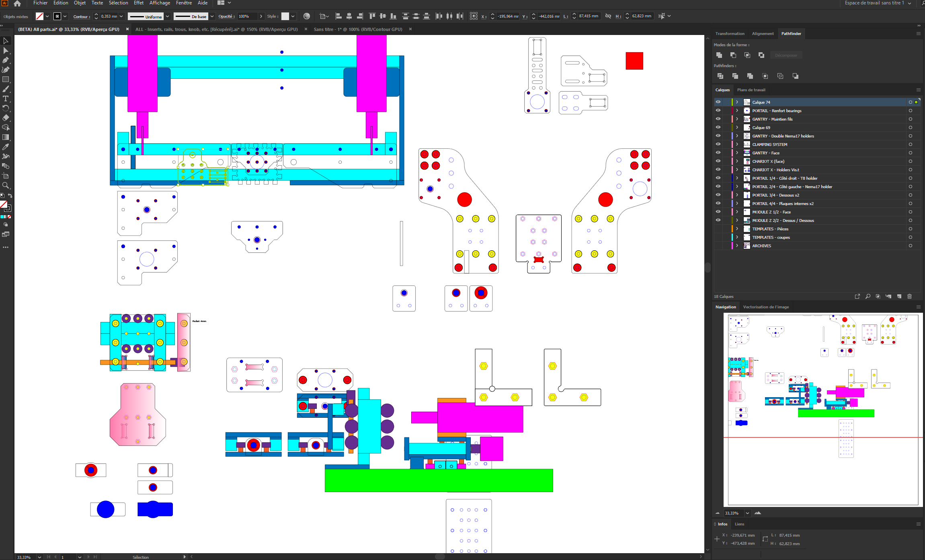Select the Type tool

(x=6, y=99)
